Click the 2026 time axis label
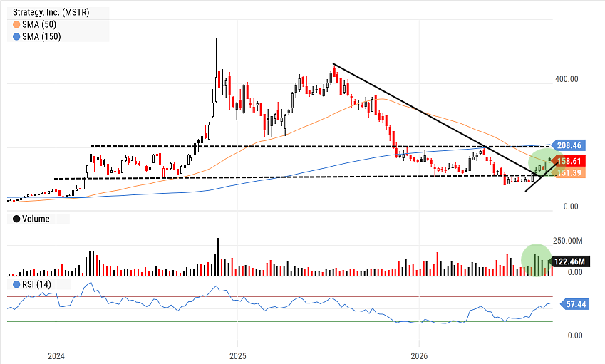Viewport: 605px width, 364px height. [419, 355]
